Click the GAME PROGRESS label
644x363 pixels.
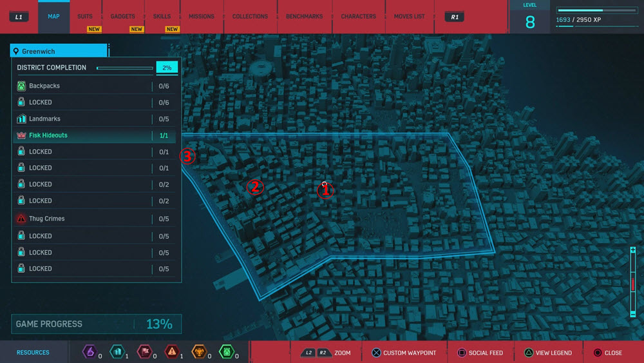[x=49, y=324]
